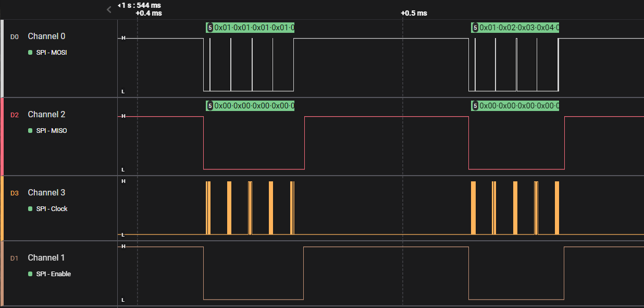Screen dimensions: 644x308
Task: Click the red color bar of Channel 2
Action: (2, 137)
